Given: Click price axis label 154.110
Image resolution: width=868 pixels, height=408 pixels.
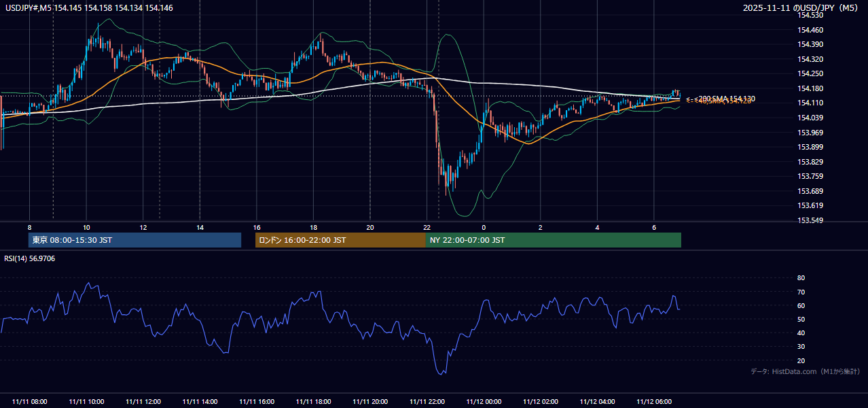Looking at the screenshot, I should point(810,103).
